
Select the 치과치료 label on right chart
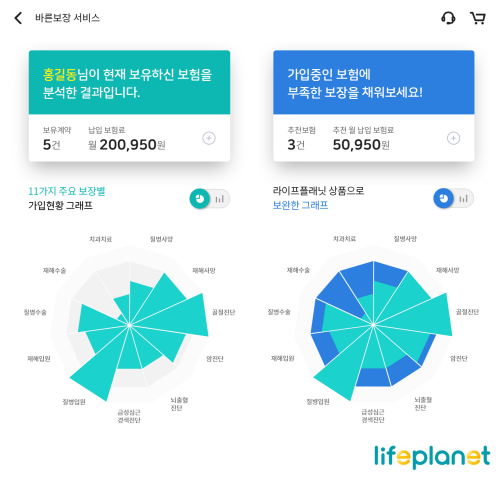click(344, 239)
